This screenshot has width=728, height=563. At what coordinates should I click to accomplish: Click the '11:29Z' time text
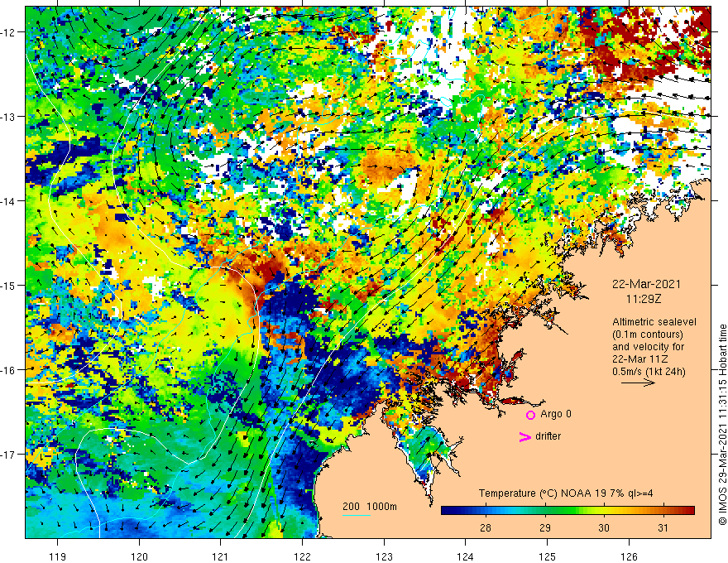(644, 299)
